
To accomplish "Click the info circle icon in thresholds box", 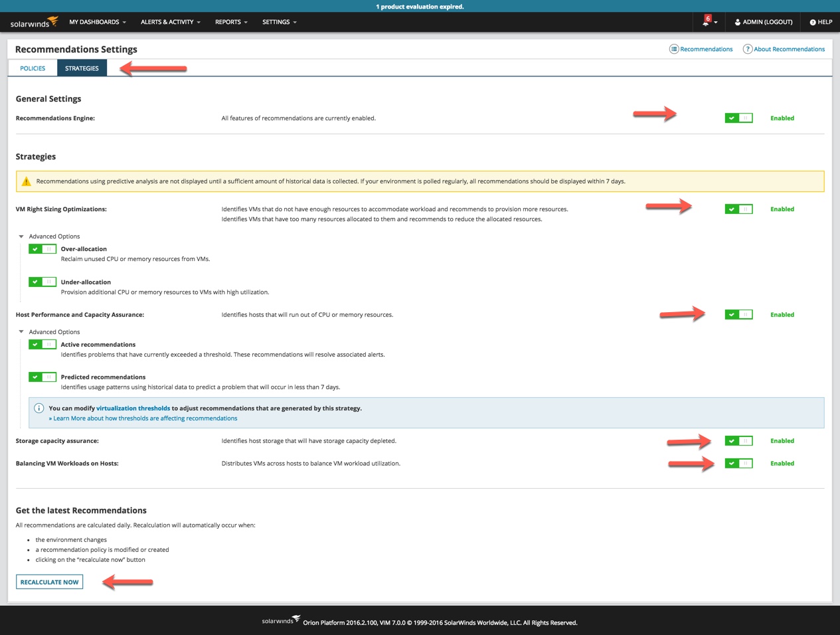I will click(x=39, y=408).
